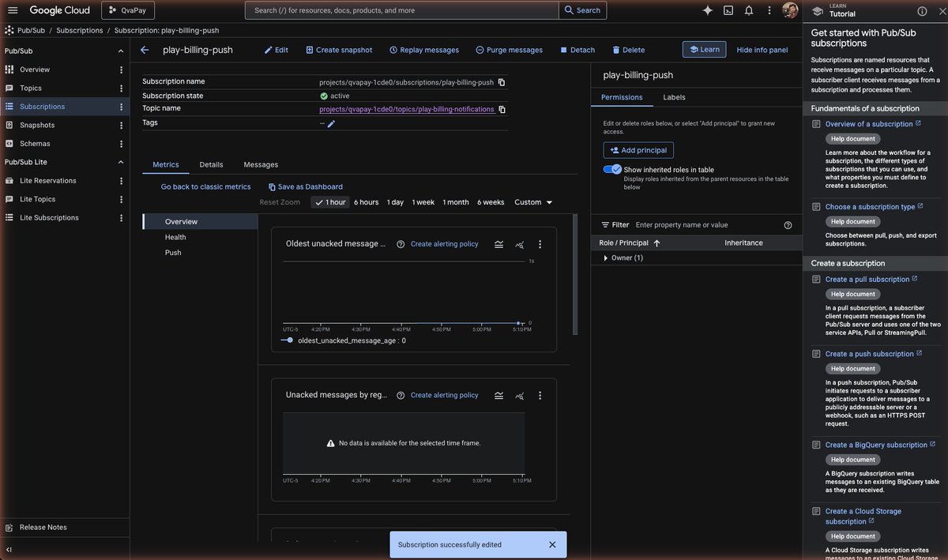Select the 1 hour time range
This screenshot has width=948, height=560.
point(329,202)
